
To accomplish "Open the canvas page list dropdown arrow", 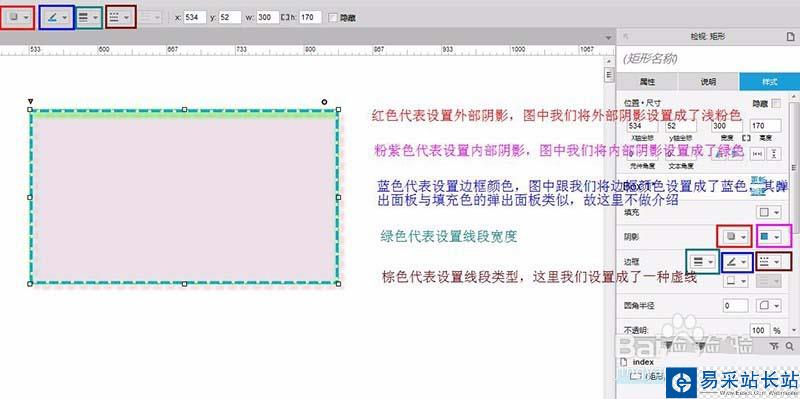I will pyautogui.click(x=608, y=37).
